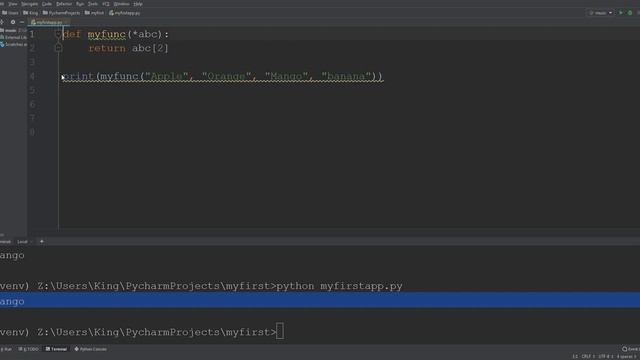Open Scratches and Consoles tree item

pos(14,44)
